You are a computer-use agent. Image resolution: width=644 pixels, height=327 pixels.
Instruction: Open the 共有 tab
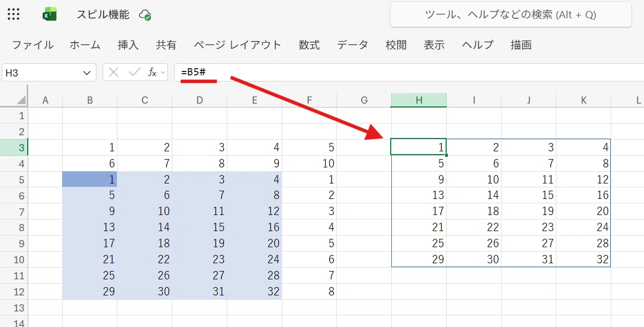click(166, 45)
